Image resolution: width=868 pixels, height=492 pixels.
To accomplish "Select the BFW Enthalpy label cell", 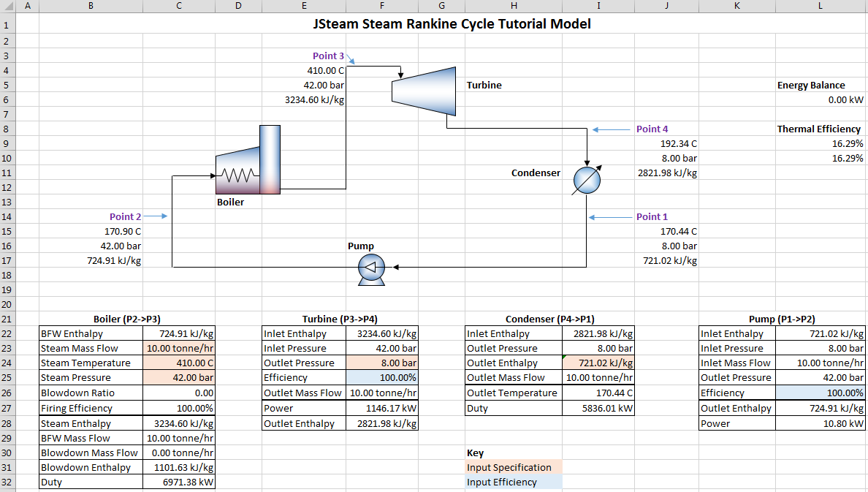I will click(91, 333).
